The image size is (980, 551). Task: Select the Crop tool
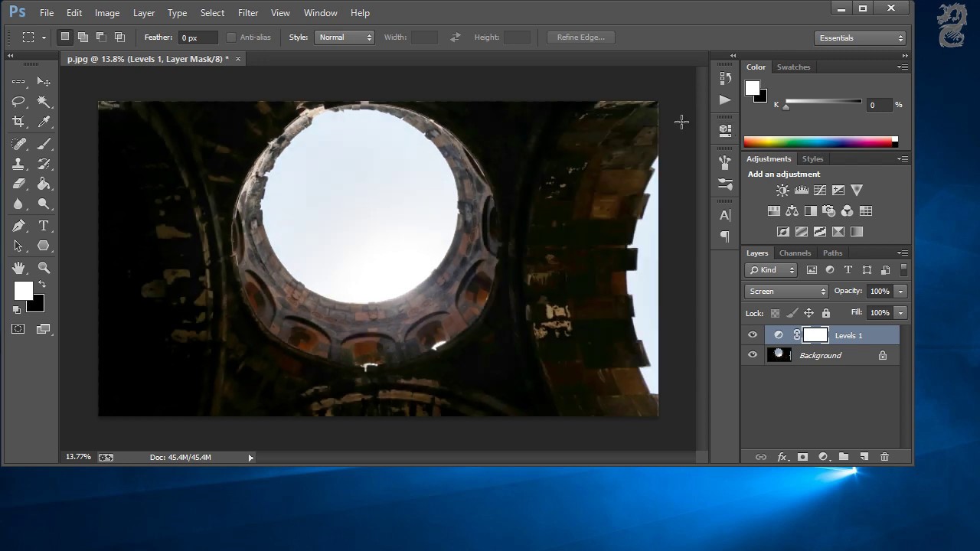18,122
